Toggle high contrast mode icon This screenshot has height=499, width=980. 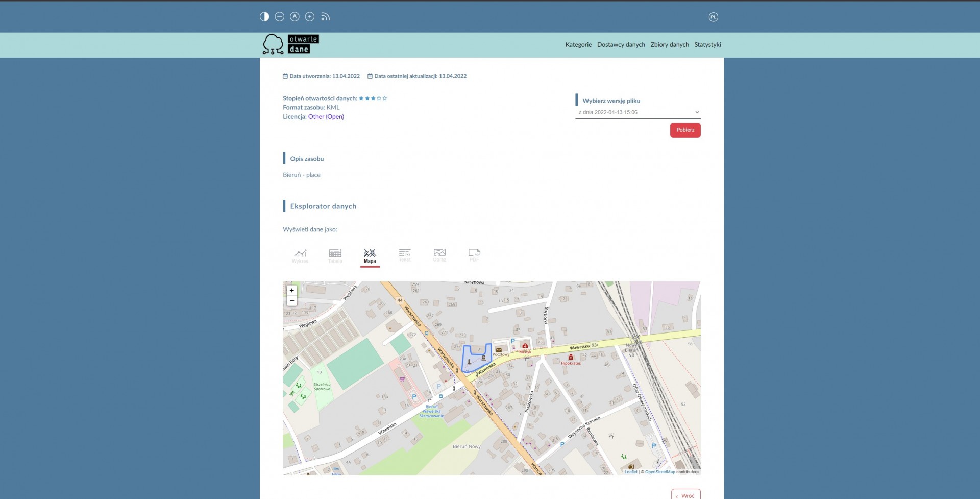[264, 17]
